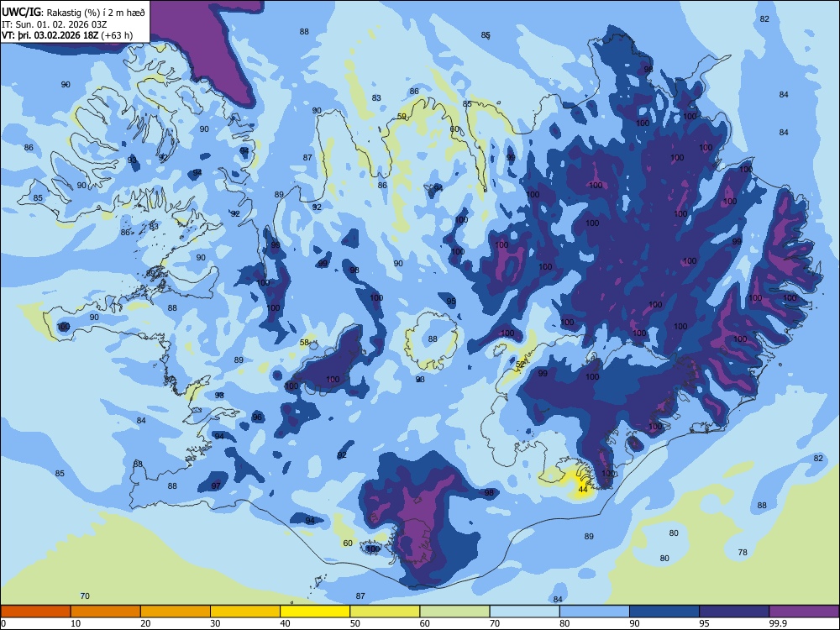
Task: Click the '96' humidity value on the map
Action: [x=257, y=417]
